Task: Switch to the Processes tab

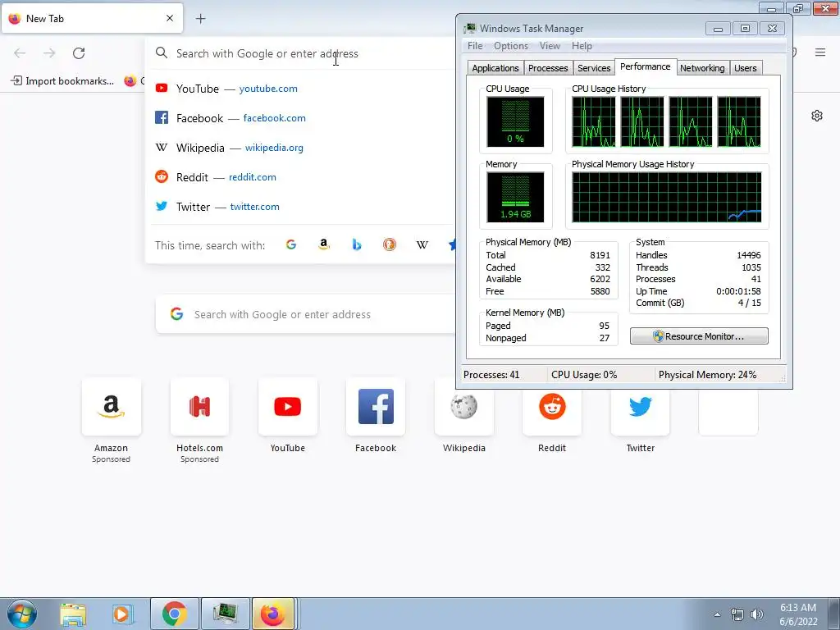Action: 547,68
